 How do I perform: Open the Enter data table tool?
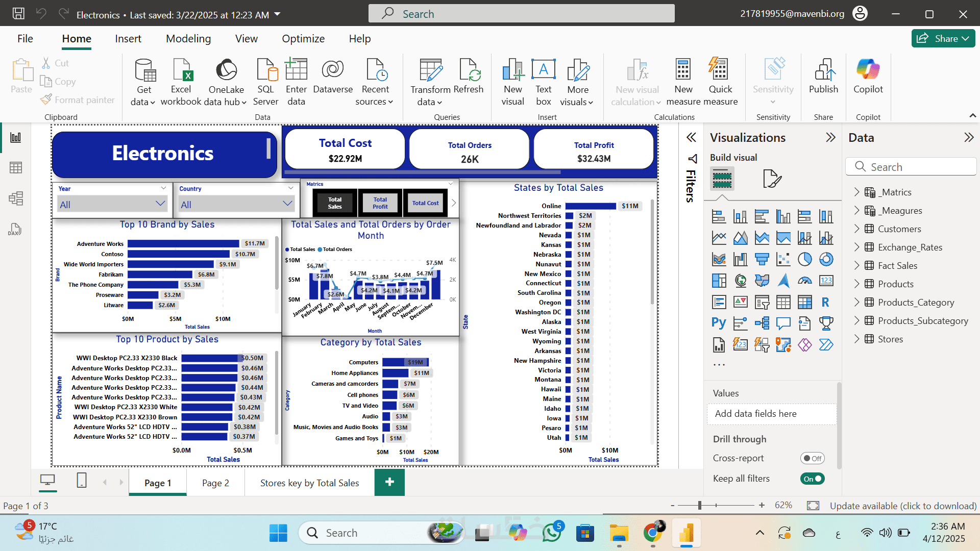click(296, 82)
